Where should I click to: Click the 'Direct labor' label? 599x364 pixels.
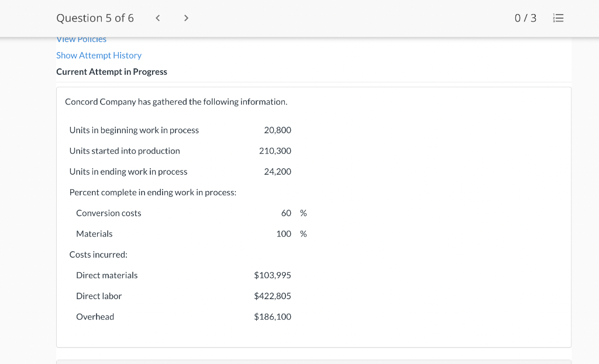coord(99,296)
